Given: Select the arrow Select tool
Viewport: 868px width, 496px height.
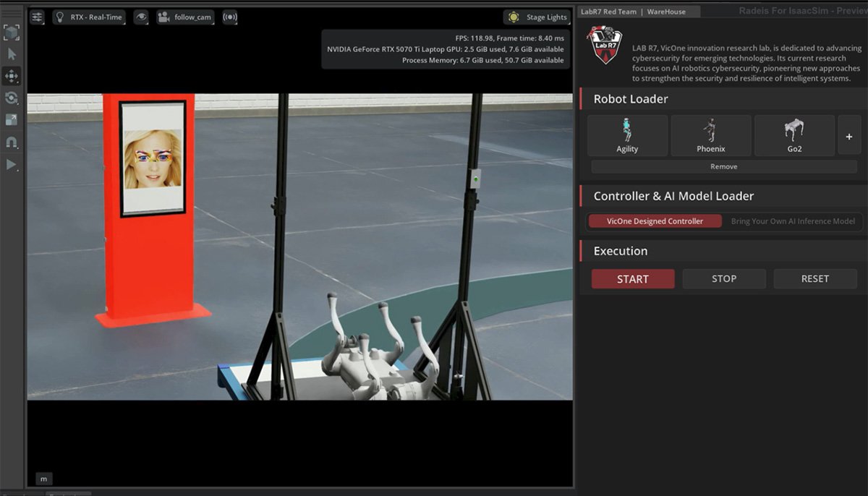Looking at the screenshot, I should pos(12,54).
